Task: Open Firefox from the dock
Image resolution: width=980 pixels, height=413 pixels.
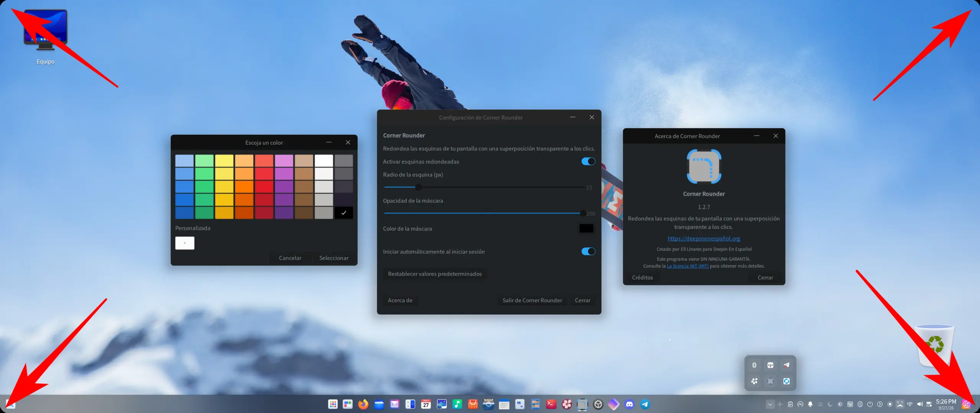Action: tap(363, 404)
